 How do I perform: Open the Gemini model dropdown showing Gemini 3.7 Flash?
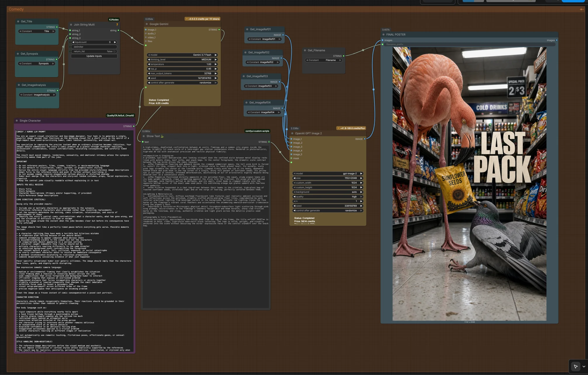182,55
